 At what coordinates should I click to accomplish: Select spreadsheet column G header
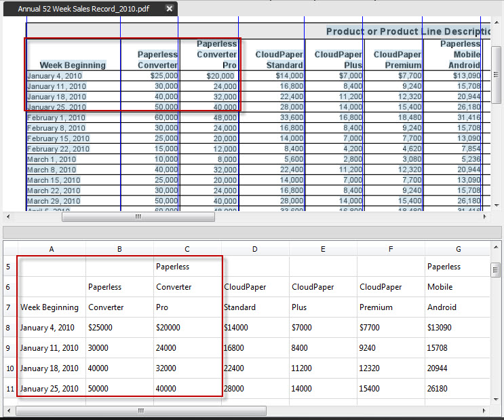pyautogui.click(x=458, y=249)
